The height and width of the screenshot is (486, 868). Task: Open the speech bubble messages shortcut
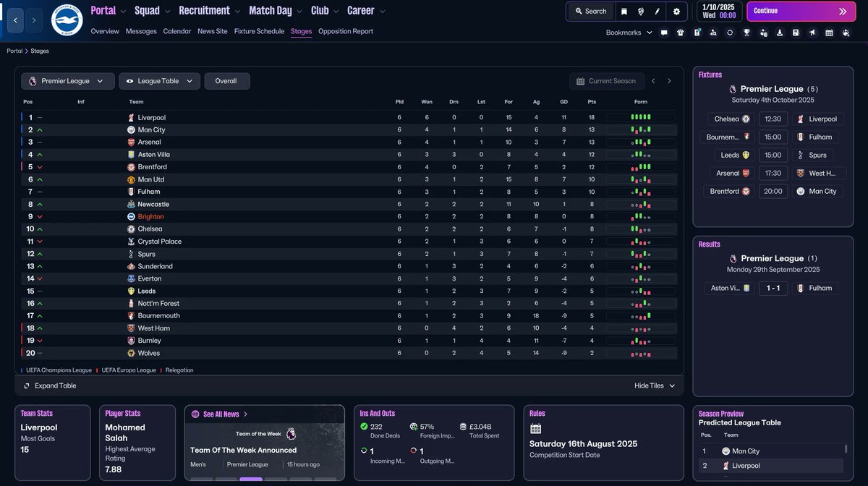(664, 33)
